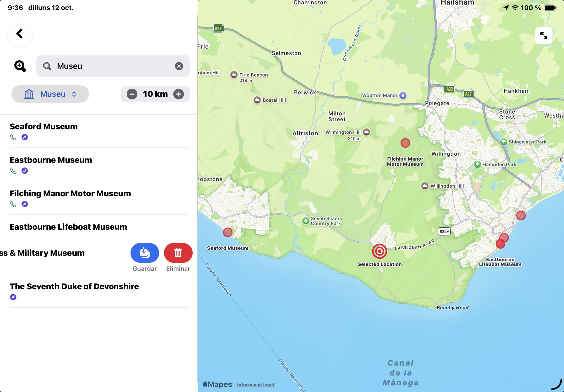Clear the Museu search text

179,66
